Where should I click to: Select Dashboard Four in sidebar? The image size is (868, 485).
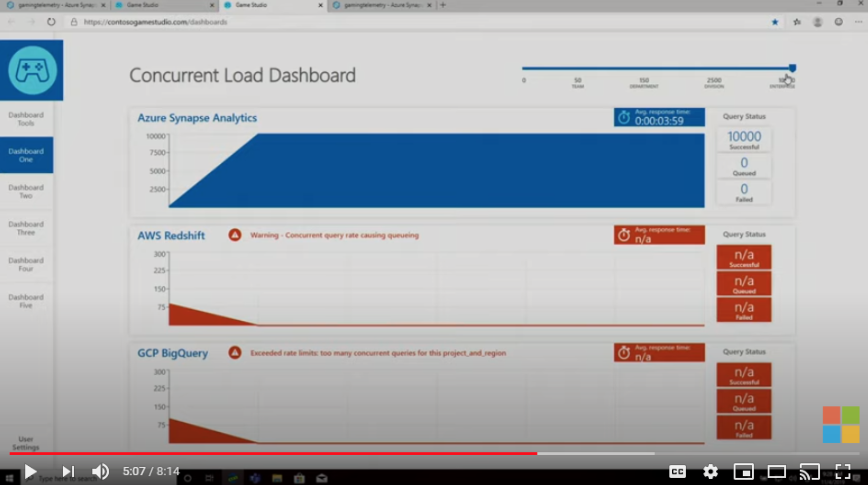click(x=26, y=264)
